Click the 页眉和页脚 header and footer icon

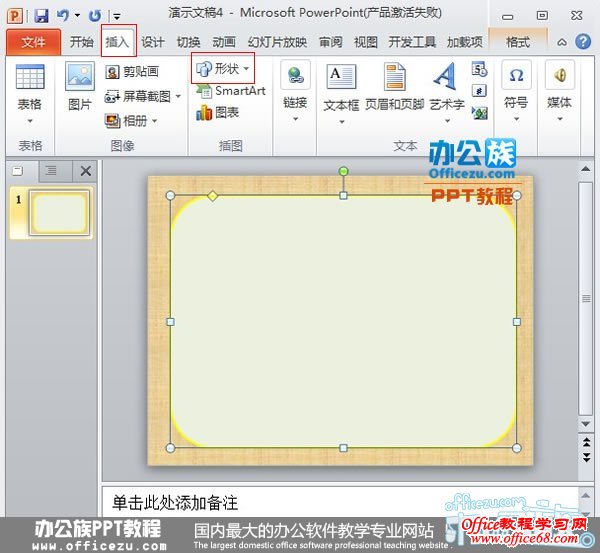tap(394, 87)
